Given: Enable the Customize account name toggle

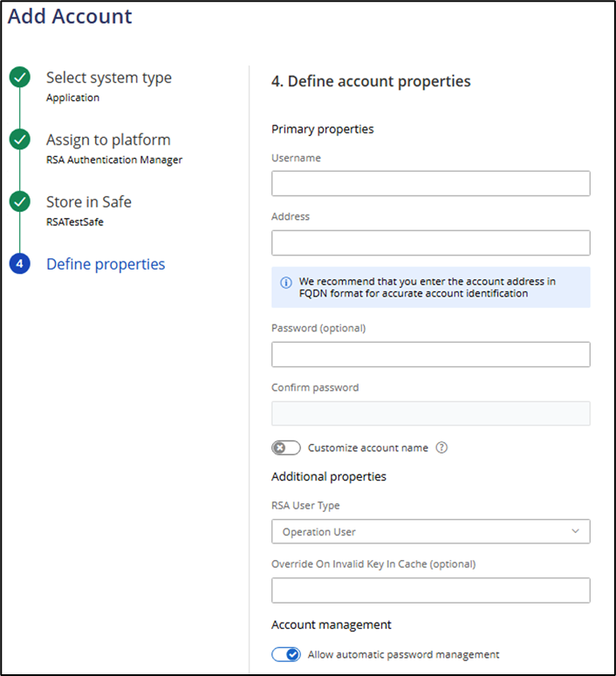Looking at the screenshot, I should coord(285,447).
